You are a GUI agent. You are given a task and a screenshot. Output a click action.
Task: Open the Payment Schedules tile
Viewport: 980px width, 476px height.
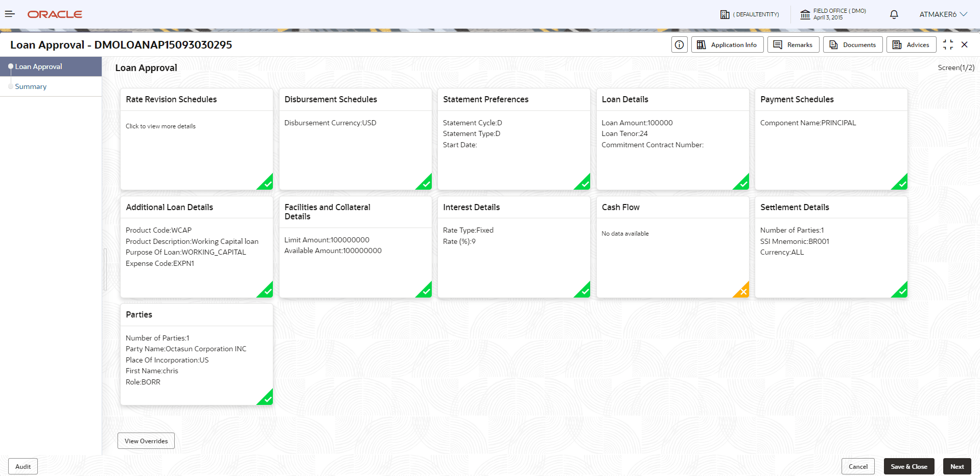pos(831,139)
